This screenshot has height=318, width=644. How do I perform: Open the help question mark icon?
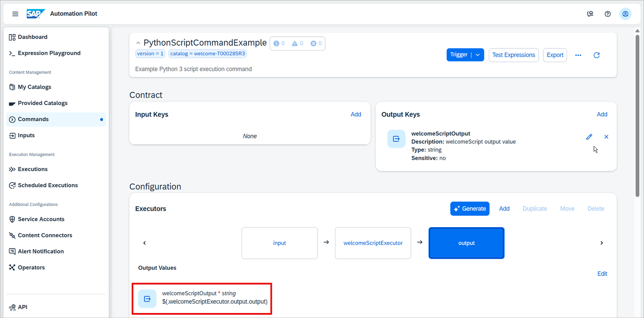pos(608,14)
